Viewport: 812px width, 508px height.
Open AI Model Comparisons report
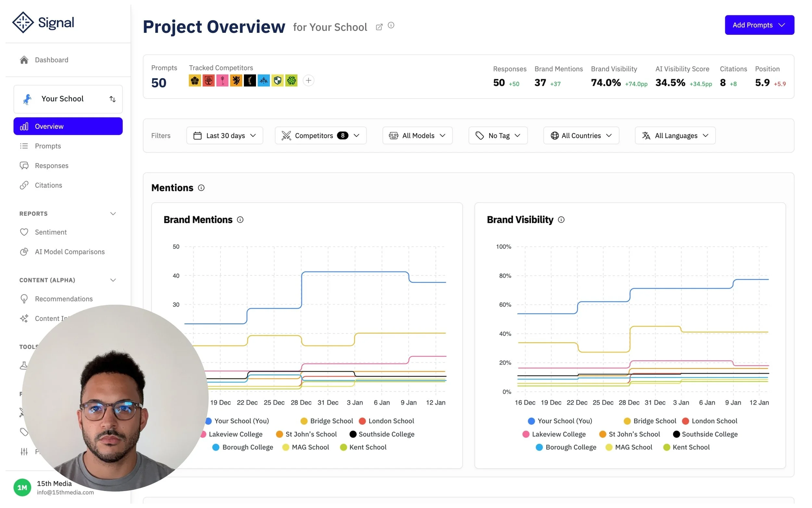click(x=70, y=252)
